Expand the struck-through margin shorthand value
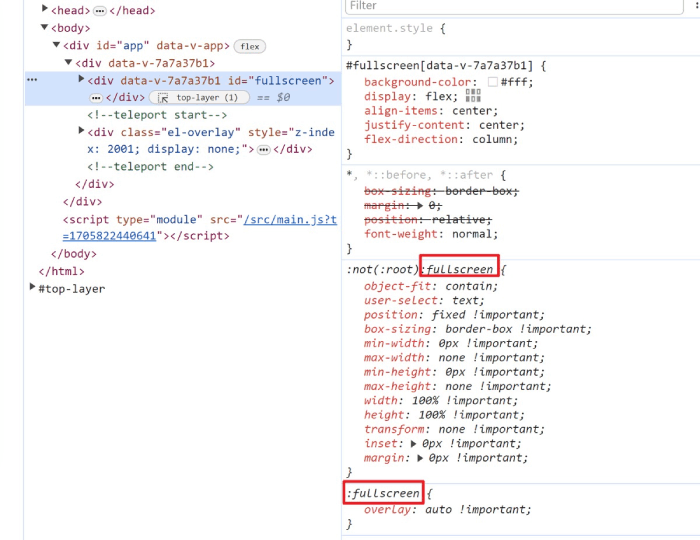This screenshot has height=540, width=700. 420,206
